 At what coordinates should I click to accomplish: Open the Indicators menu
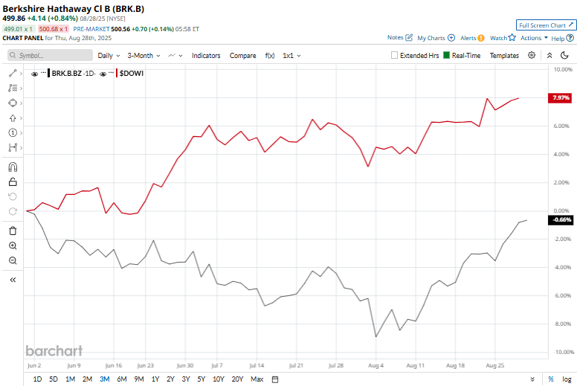[206, 56]
